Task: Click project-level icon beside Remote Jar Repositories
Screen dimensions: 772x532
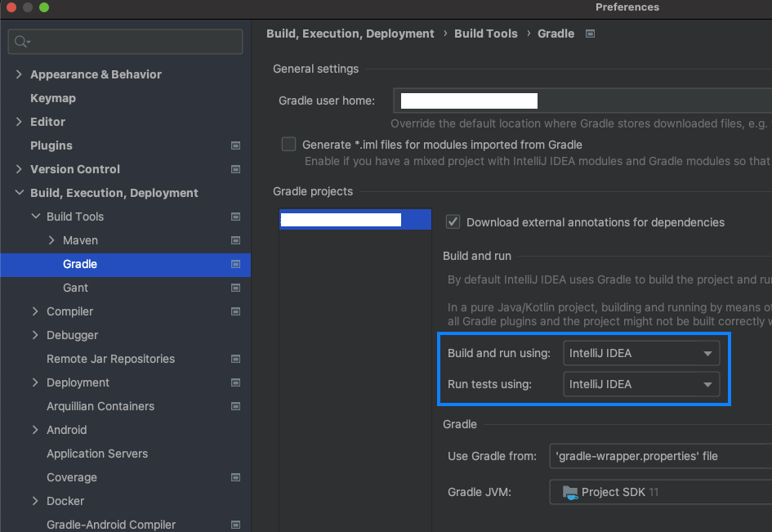Action: tap(236, 359)
